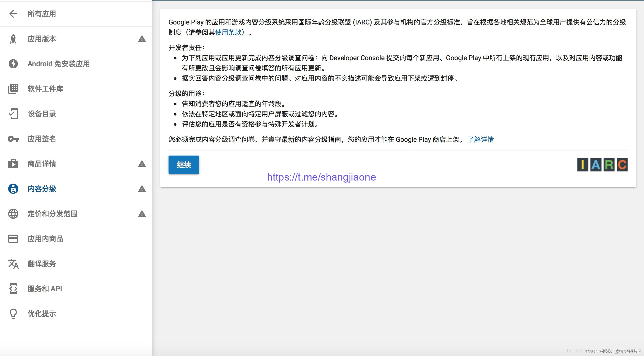Open the 使用条款 link
Viewport: 644px width, 356px height.
tap(228, 32)
